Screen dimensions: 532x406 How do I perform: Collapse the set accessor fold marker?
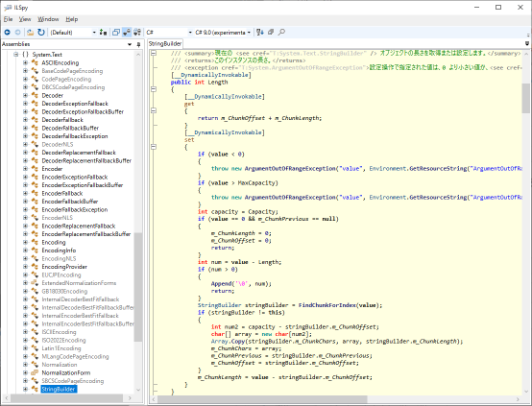(154, 147)
